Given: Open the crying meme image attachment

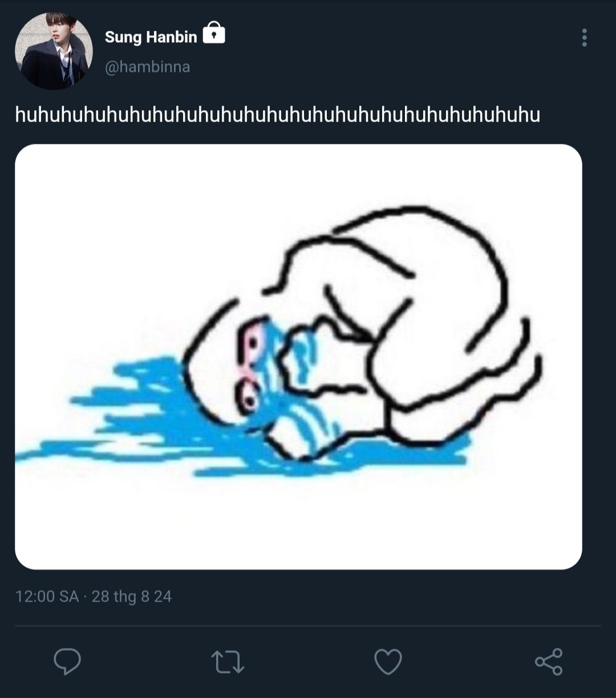Looking at the screenshot, I should (298, 357).
